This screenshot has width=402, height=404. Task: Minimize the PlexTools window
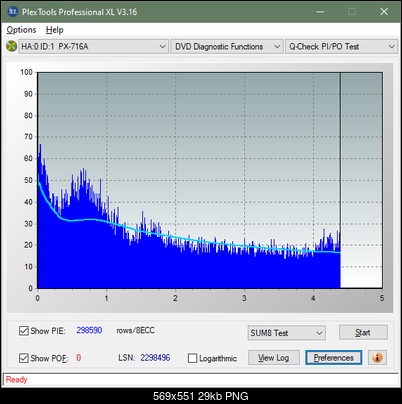320,12
